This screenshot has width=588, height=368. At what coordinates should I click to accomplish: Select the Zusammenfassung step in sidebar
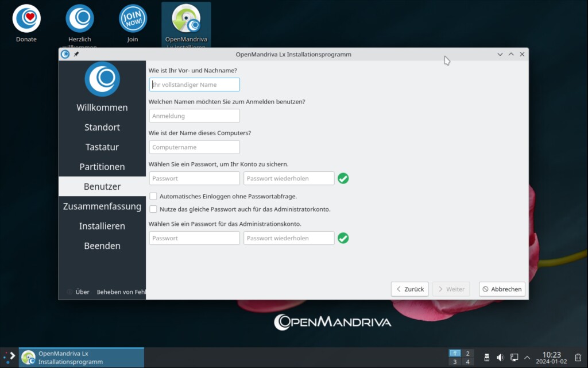[102, 206]
